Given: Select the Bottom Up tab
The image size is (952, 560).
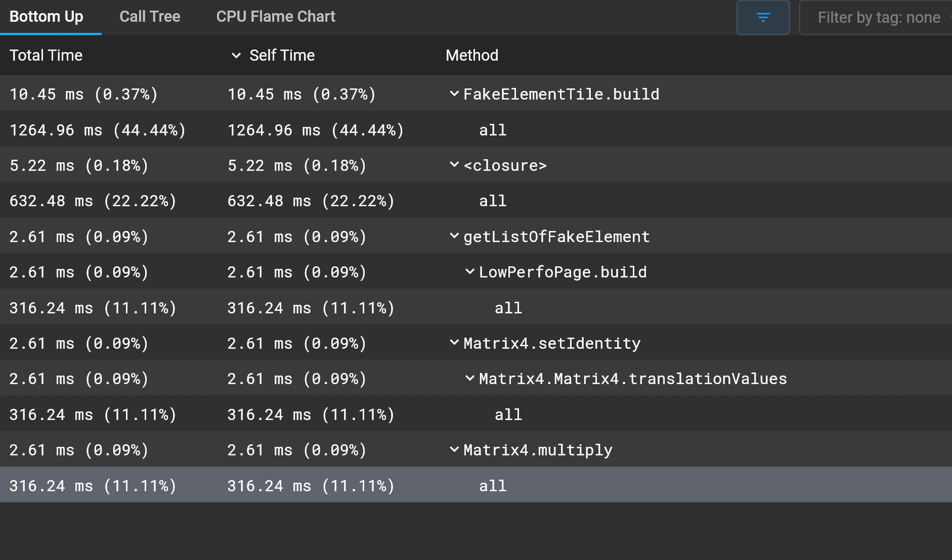Looking at the screenshot, I should 47,17.
